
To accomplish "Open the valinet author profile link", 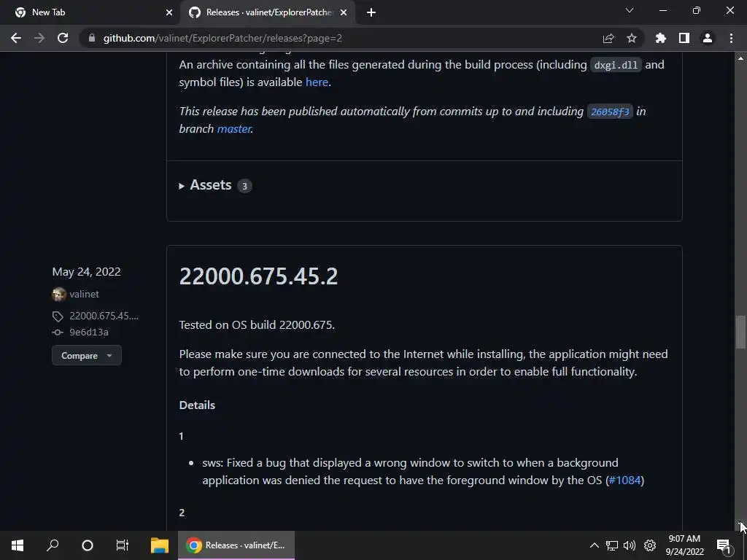I will (85, 295).
